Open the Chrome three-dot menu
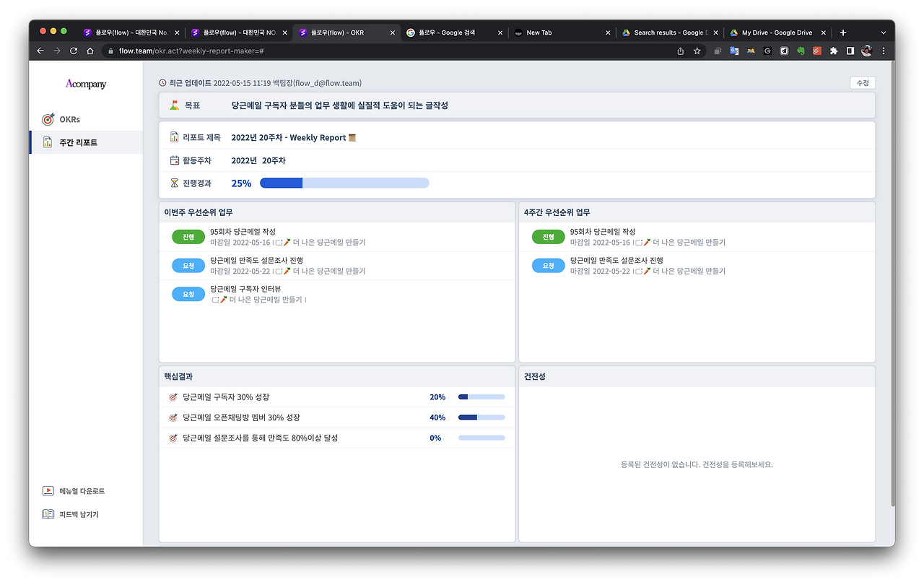Screen dimensions: 924x585 (884, 51)
